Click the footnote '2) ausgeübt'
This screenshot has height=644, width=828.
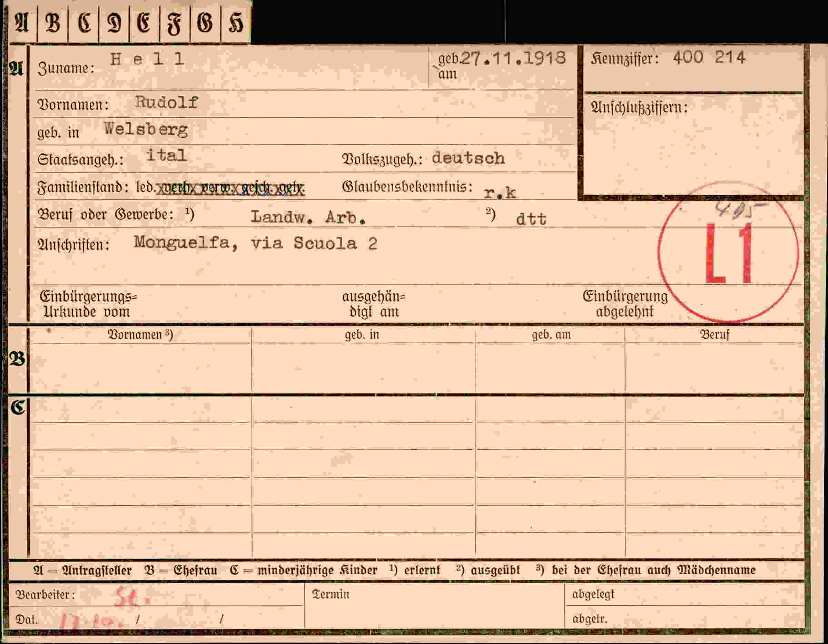488,570
